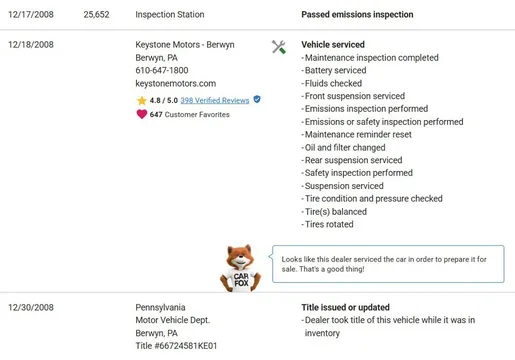Click the Title #66724581KE01 text
Image resolution: width=515 pixels, height=360 pixels.
pyautogui.click(x=176, y=346)
